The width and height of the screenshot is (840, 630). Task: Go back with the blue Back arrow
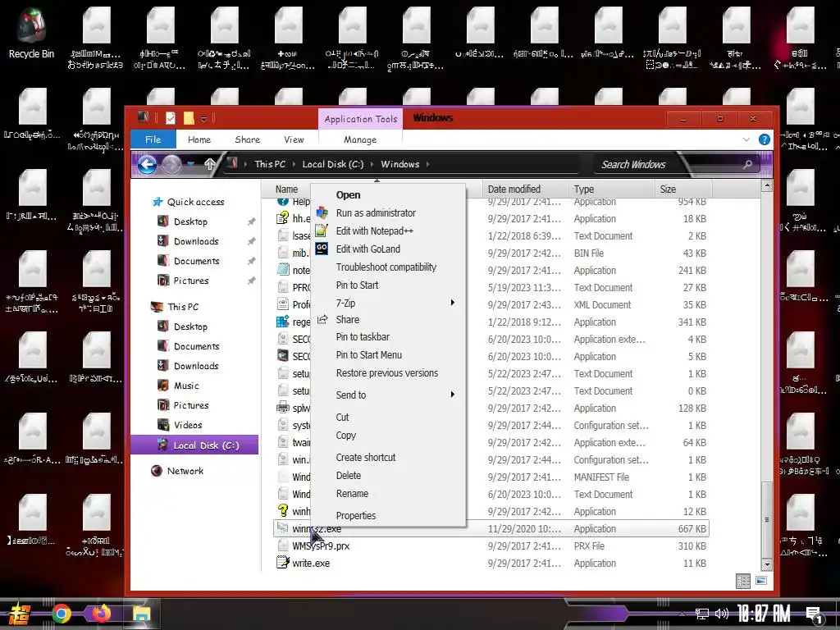148,164
